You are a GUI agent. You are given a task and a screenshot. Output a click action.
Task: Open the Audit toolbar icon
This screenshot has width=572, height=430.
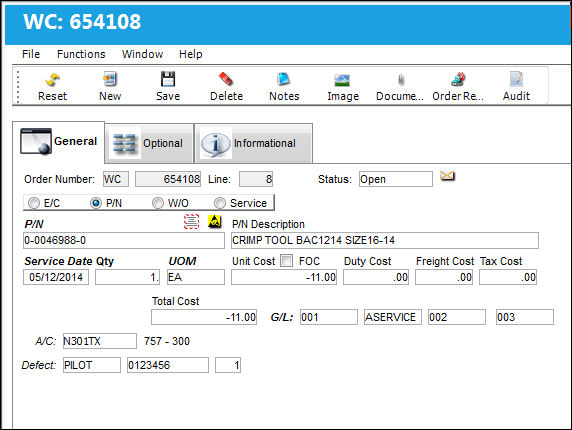tap(516, 79)
